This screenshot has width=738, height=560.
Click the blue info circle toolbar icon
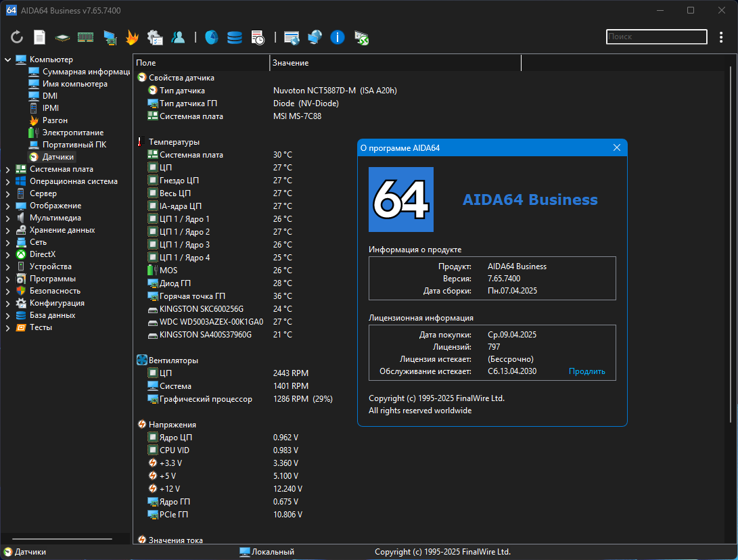click(338, 37)
